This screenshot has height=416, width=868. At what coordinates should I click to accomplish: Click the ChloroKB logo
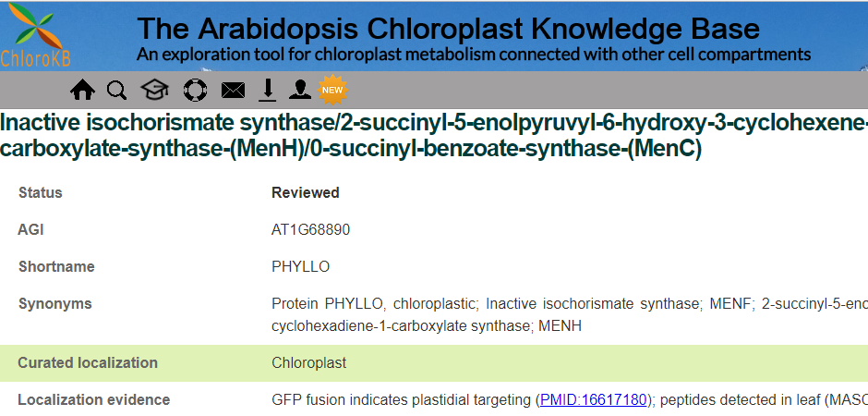32,36
